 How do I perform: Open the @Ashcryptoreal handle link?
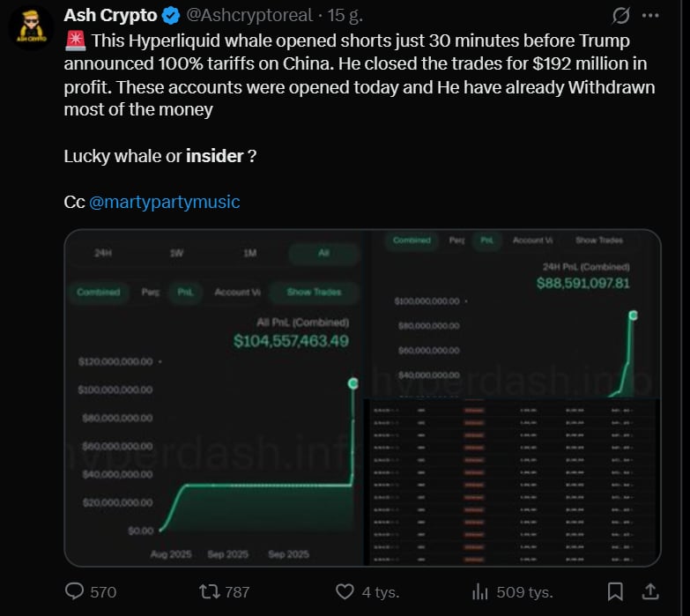pyautogui.click(x=249, y=16)
